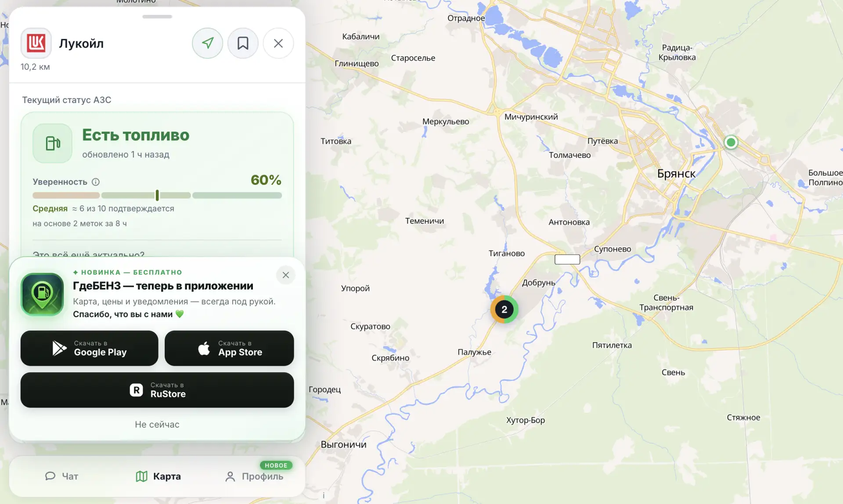Close the Лукойл station panel
843x504 pixels.
point(278,43)
